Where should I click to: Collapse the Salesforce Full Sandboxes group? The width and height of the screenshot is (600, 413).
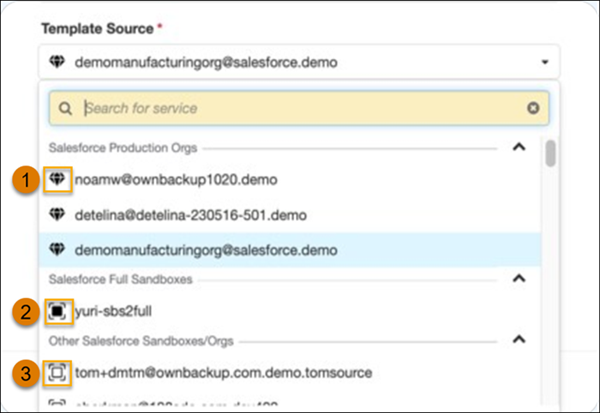[x=519, y=278]
